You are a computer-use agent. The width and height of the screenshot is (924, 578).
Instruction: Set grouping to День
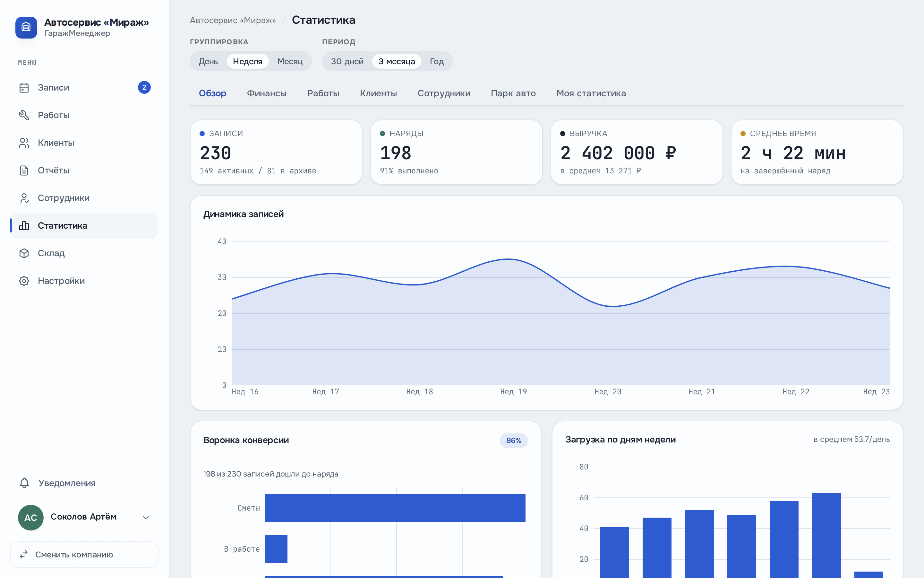(208, 61)
